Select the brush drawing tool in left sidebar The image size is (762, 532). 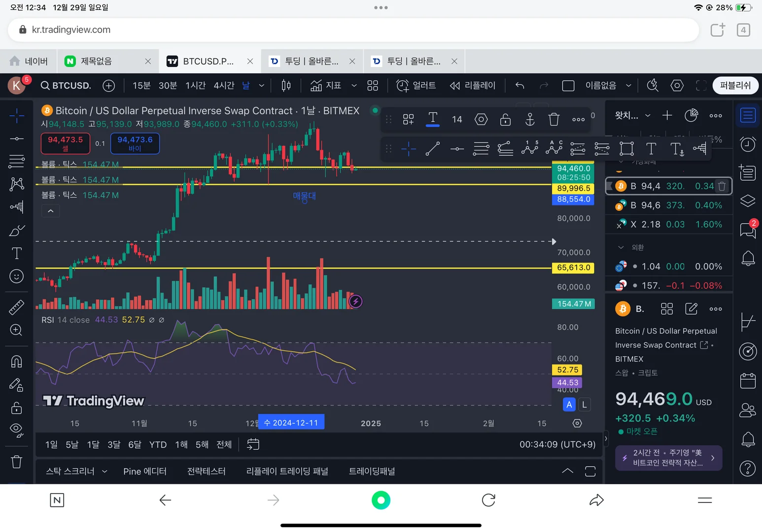tap(17, 231)
